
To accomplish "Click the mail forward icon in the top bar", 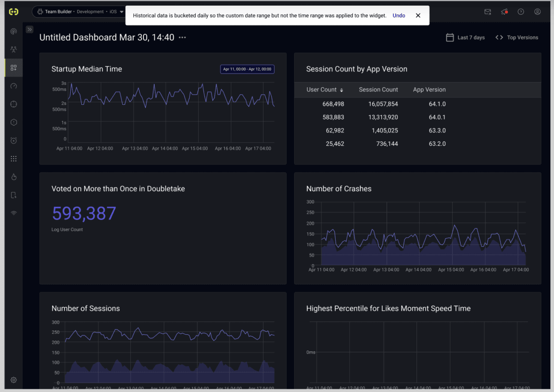I will click(488, 12).
